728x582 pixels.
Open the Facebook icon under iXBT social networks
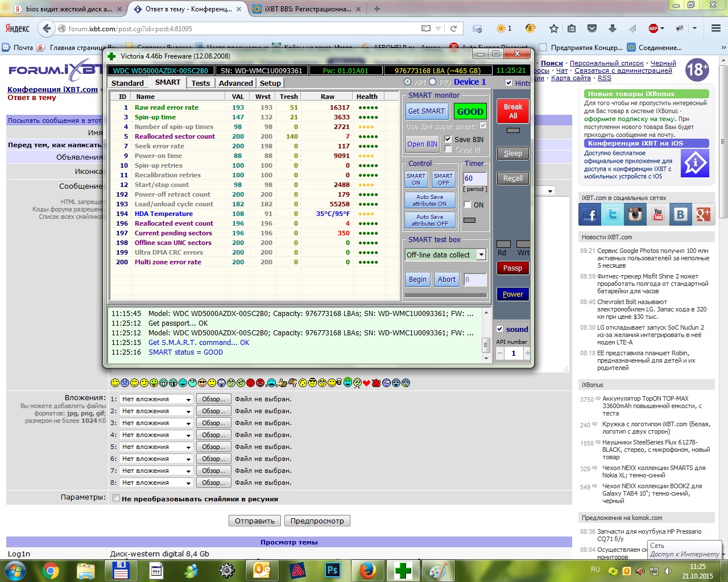pyautogui.click(x=590, y=214)
